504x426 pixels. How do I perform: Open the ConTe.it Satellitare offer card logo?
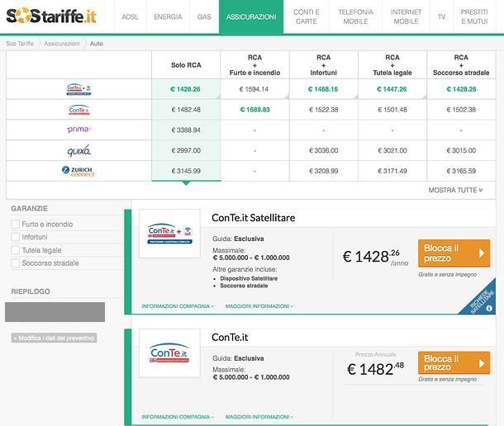169,234
